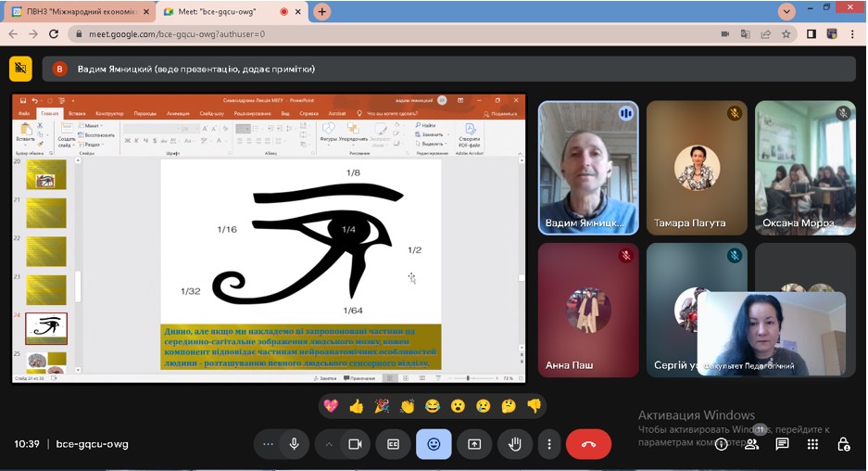The width and height of the screenshot is (868, 471).
Task: Open more options three-dot menu in Meet
Action: point(548,444)
